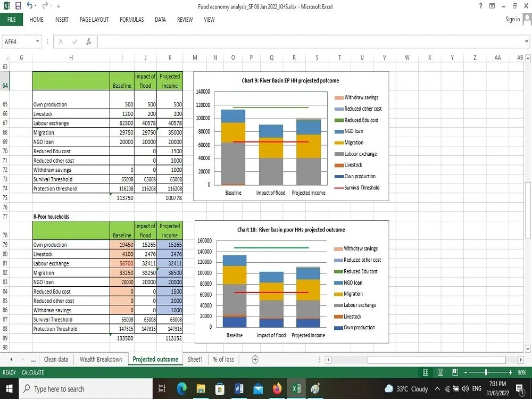Click the Enter checkmark formula bar icon
The image size is (532, 399).
(74, 41)
